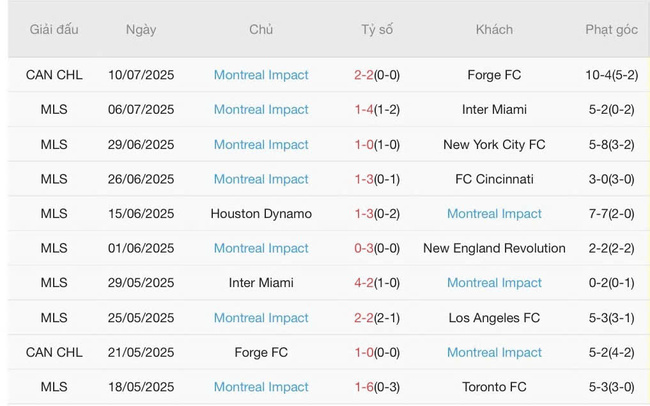
Task: Open away Montreal Impact link against Houston Dynamo
Action: coord(494,214)
